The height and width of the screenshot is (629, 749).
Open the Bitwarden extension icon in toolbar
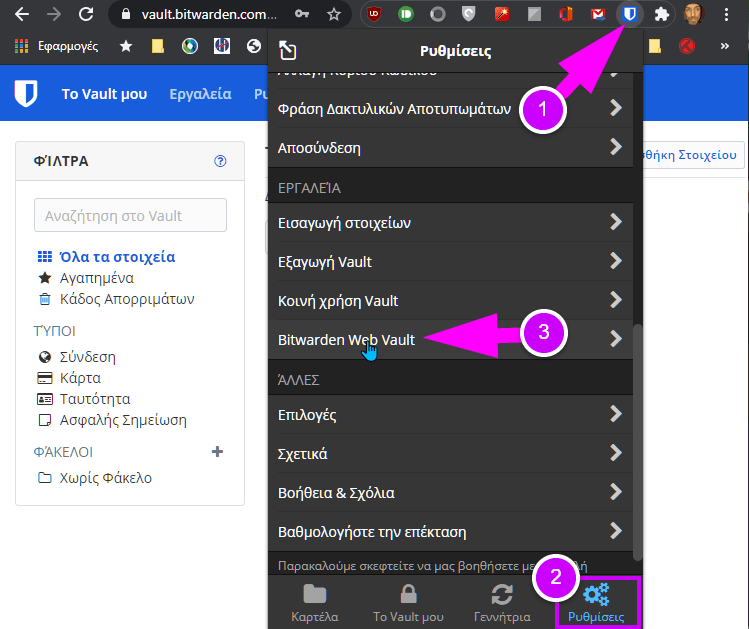click(630, 14)
